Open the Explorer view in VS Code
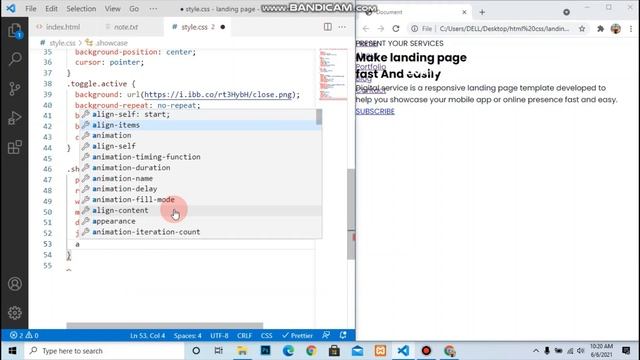Viewport: 640px width, 360px height. [15, 31]
